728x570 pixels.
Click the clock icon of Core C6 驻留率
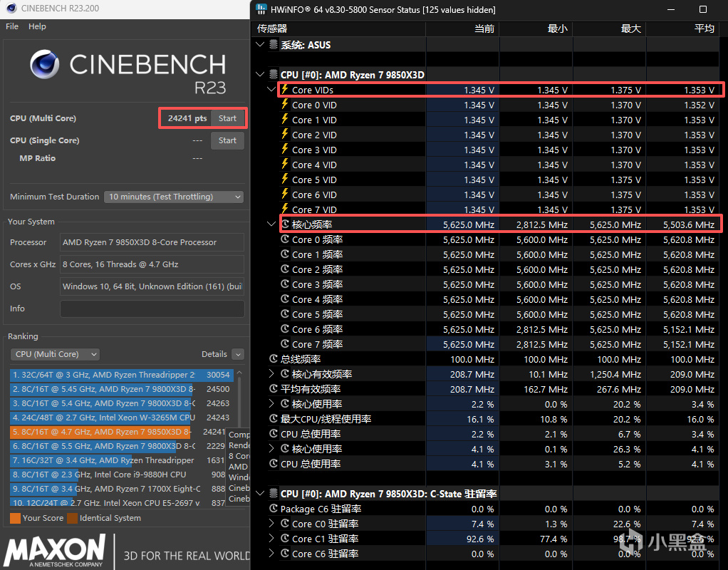286,554
